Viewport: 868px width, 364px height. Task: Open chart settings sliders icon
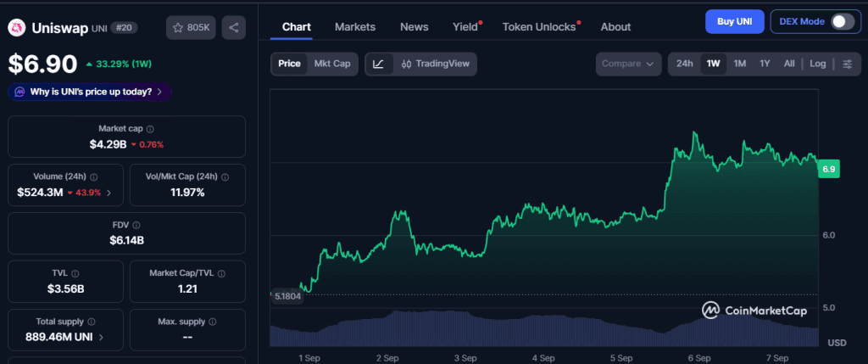(848, 64)
